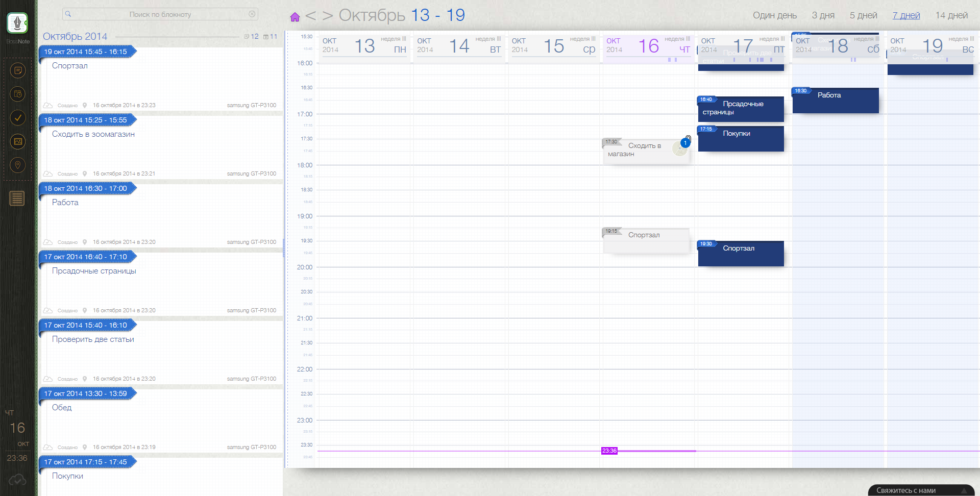The width and height of the screenshot is (980, 496).
Task: Switch to 14 дней view
Action: (x=951, y=15)
